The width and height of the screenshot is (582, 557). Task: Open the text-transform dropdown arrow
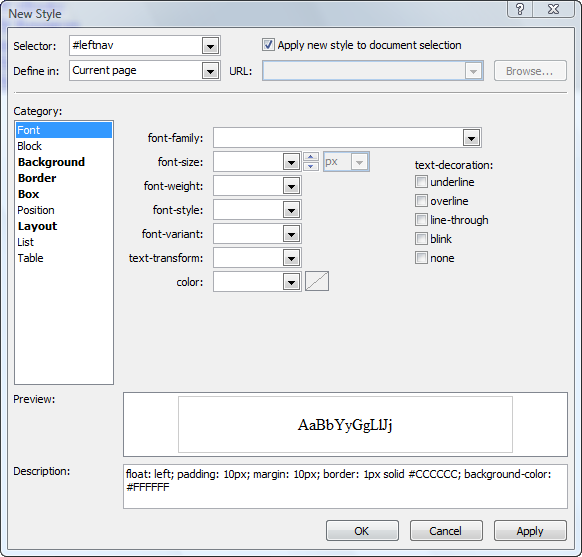pos(291,258)
